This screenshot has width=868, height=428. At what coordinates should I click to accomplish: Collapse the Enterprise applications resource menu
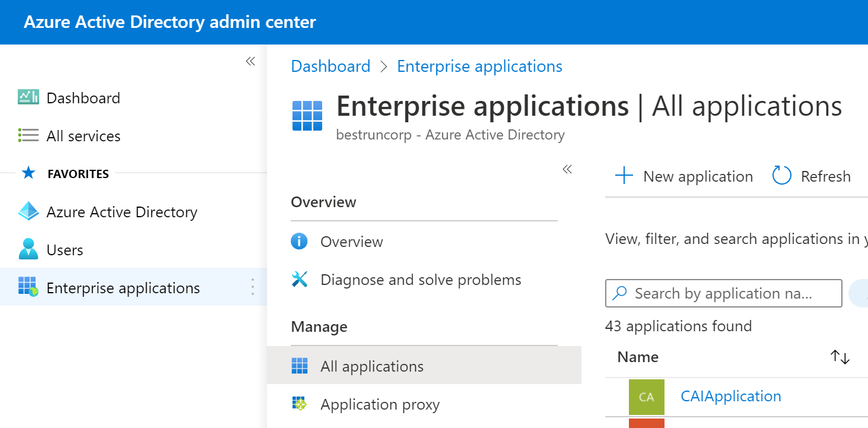(x=567, y=169)
